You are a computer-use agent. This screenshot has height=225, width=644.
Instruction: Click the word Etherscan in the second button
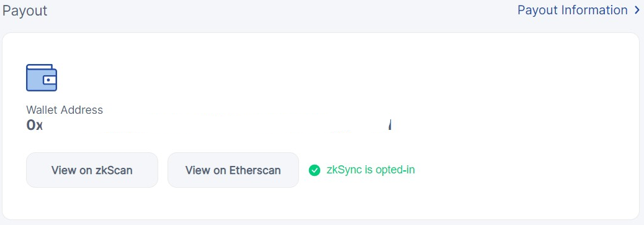(255, 170)
